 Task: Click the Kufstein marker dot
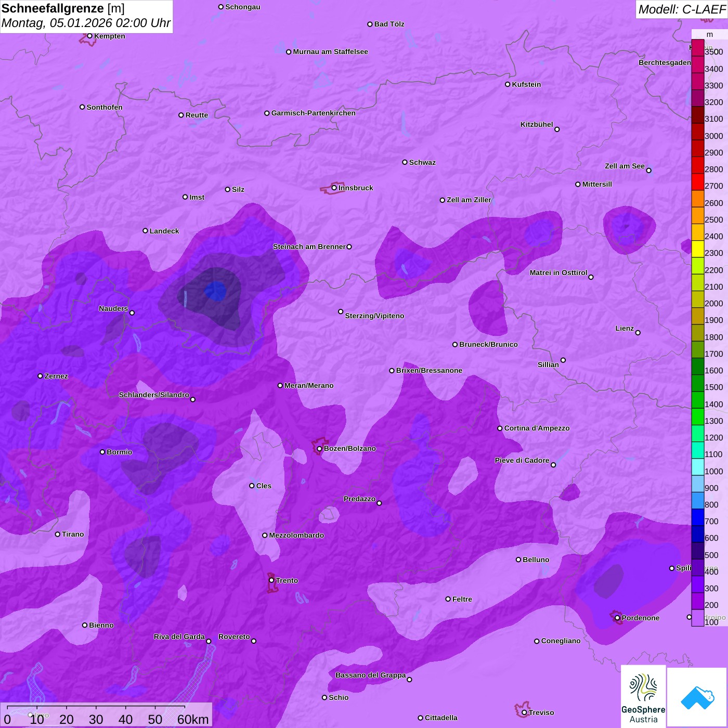coord(508,84)
